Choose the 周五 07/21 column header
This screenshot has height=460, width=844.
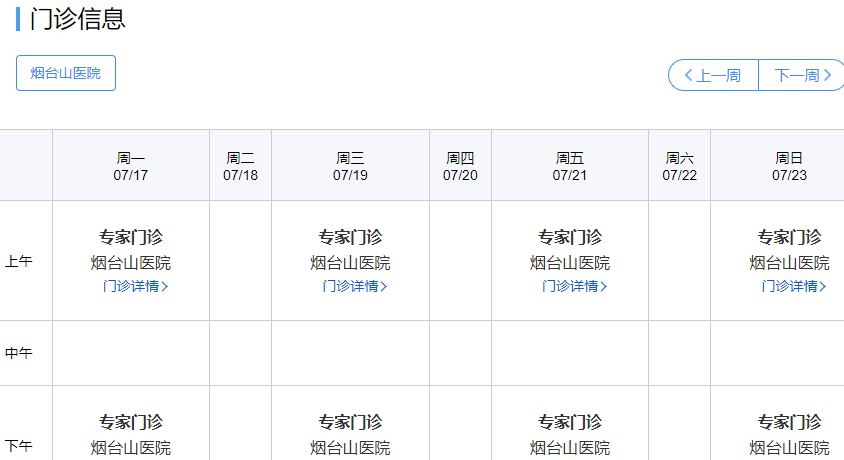pyautogui.click(x=570, y=166)
